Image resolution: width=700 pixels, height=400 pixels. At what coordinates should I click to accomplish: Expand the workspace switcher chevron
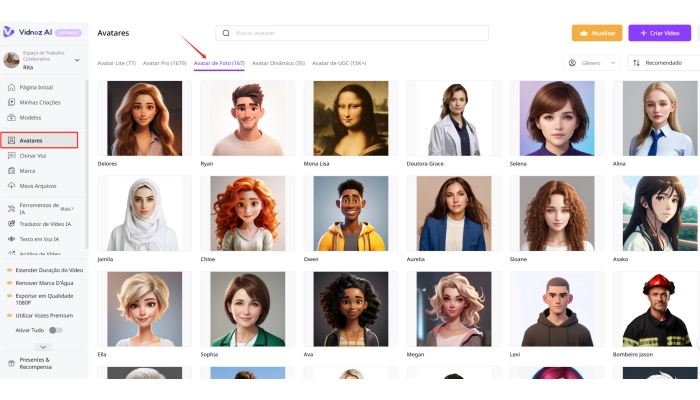[x=77, y=60]
